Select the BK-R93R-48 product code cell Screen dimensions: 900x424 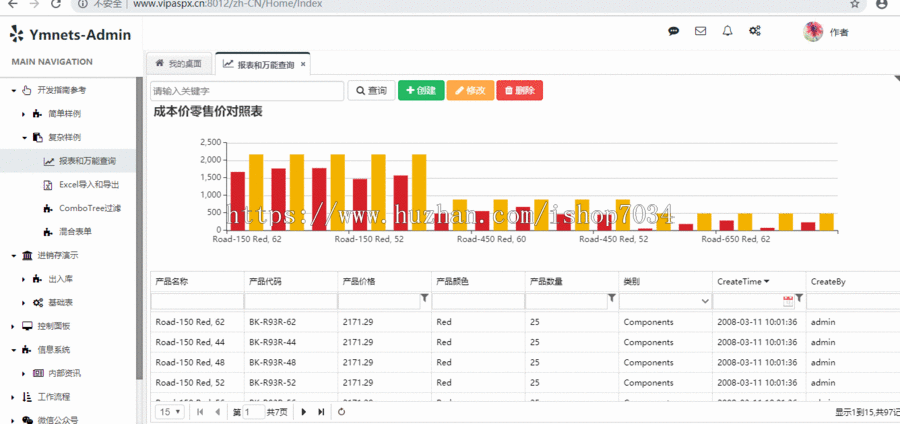click(290, 363)
